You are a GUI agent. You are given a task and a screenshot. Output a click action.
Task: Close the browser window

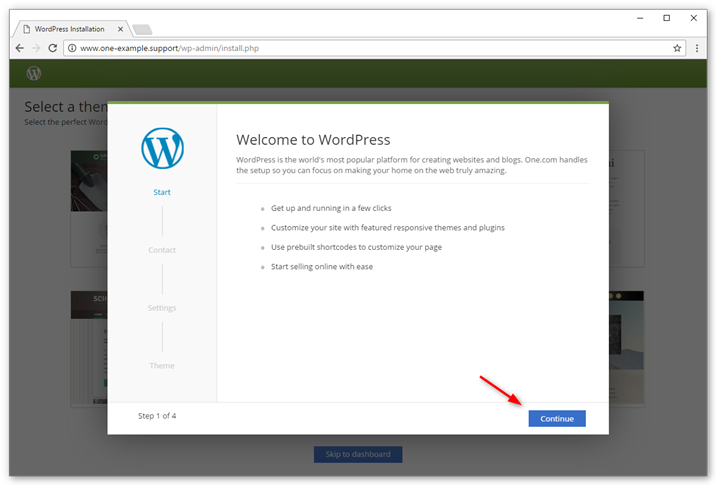[693, 18]
